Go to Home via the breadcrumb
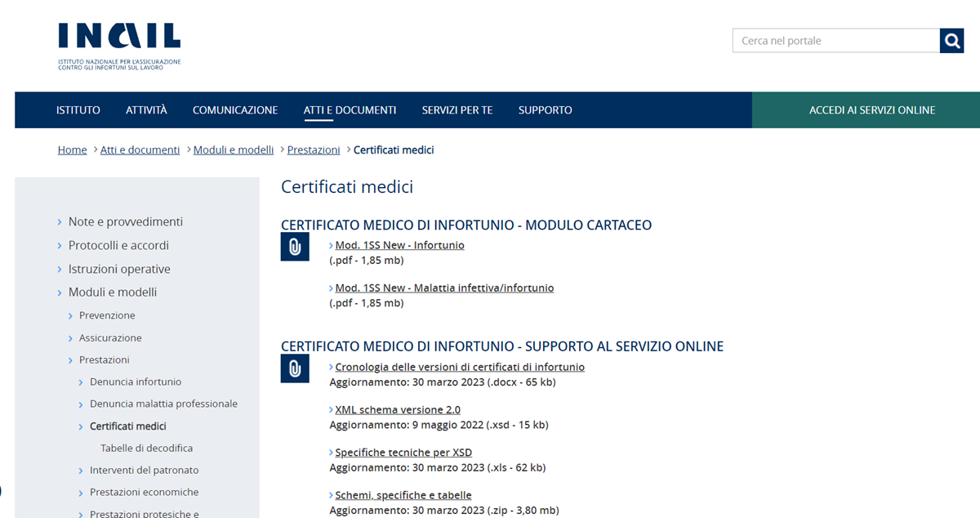This screenshot has height=518, width=980. 72,150
